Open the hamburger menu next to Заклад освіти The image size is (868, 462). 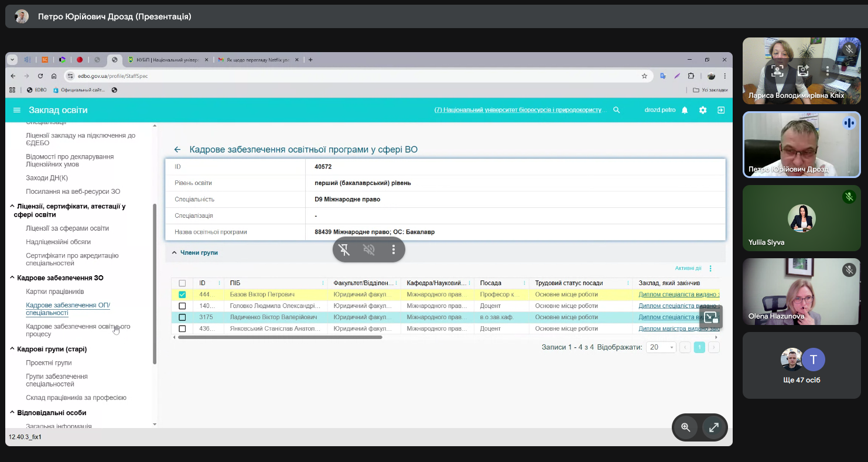tap(17, 110)
